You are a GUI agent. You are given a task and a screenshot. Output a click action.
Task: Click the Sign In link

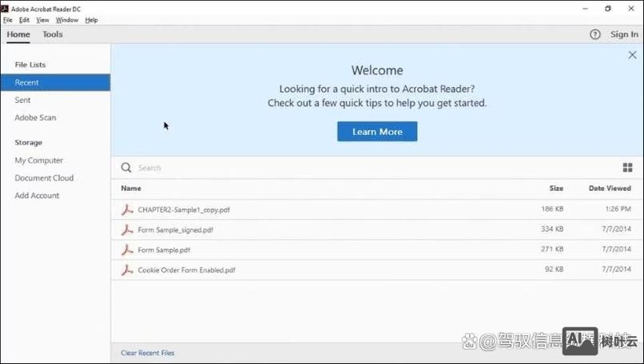[x=624, y=34]
